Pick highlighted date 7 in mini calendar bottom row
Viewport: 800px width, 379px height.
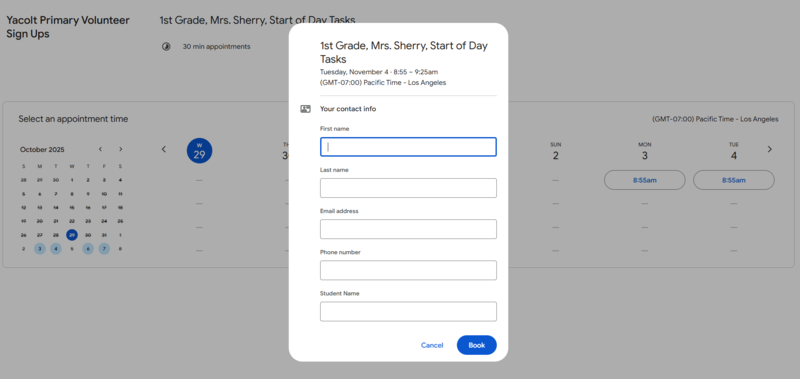coord(104,249)
